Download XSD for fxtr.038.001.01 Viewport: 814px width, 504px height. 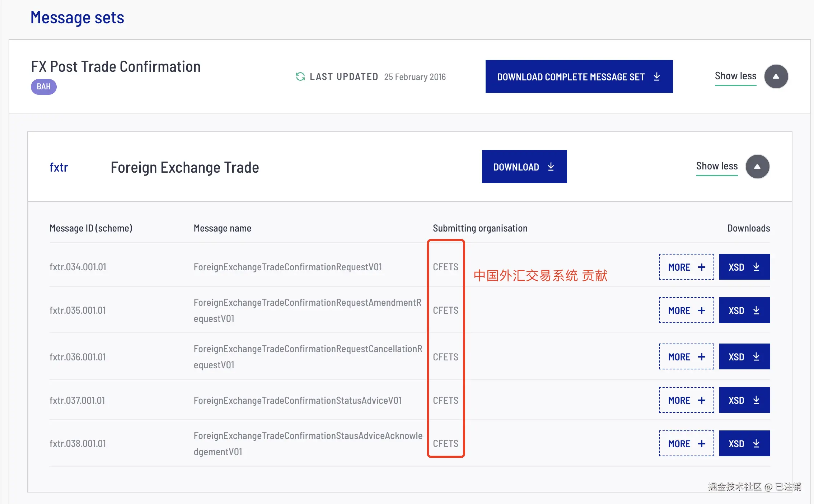point(744,443)
